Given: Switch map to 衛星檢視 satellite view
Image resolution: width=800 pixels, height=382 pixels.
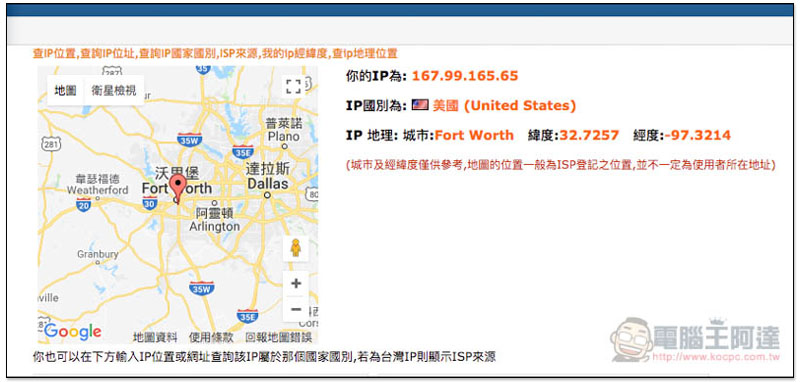Looking at the screenshot, I should point(114,90).
